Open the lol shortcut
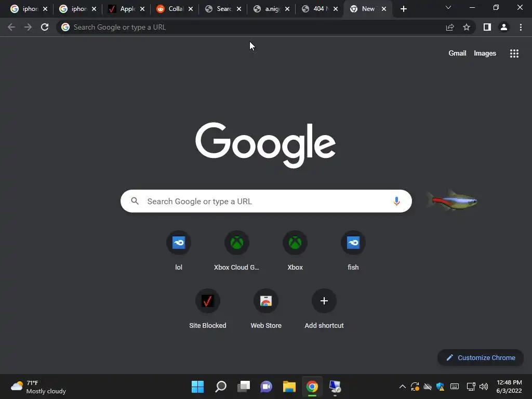Image resolution: width=532 pixels, height=399 pixels. pos(179,250)
